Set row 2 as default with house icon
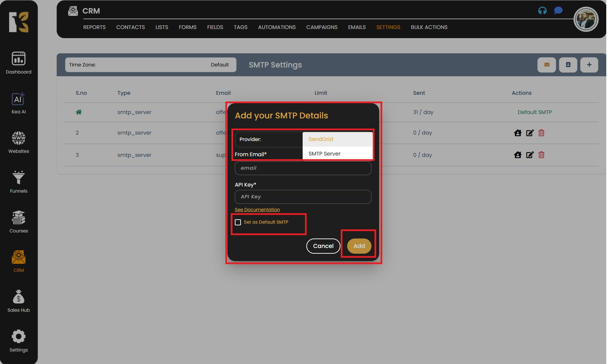613x364 pixels. (518, 133)
